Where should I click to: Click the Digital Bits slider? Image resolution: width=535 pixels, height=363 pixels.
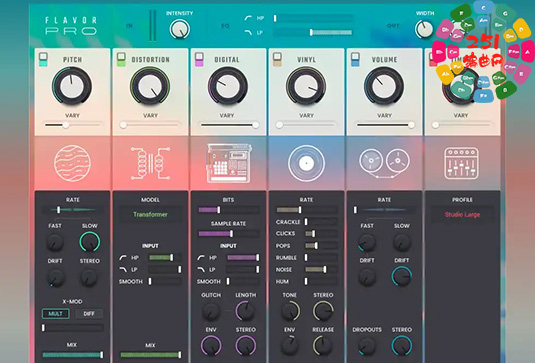click(x=228, y=210)
